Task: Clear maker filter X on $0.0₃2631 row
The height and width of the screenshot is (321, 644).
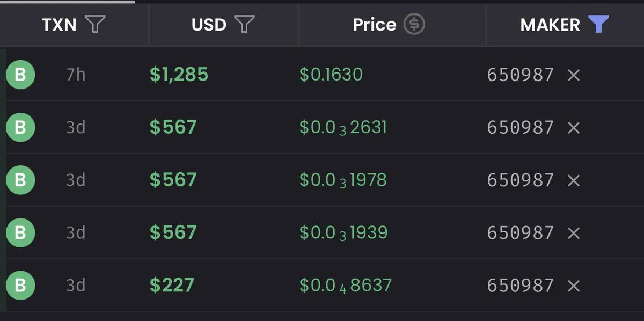Action: (574, 127)
